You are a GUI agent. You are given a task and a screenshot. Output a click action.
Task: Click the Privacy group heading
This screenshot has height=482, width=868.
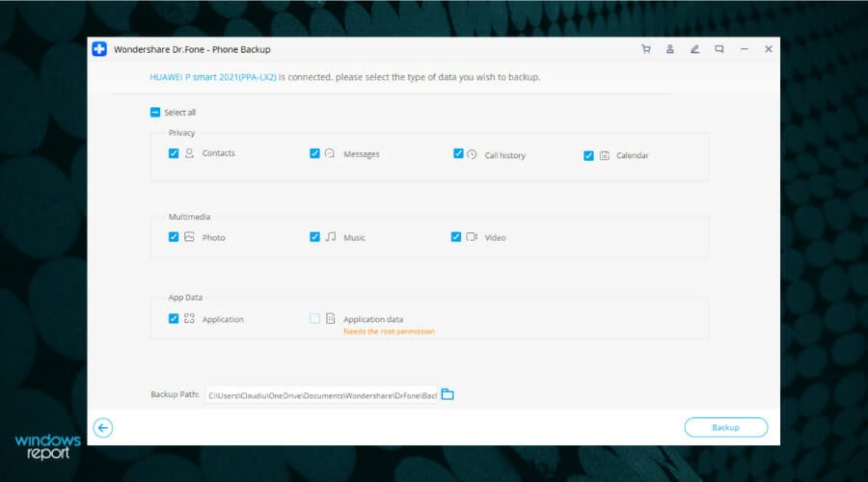181,133
